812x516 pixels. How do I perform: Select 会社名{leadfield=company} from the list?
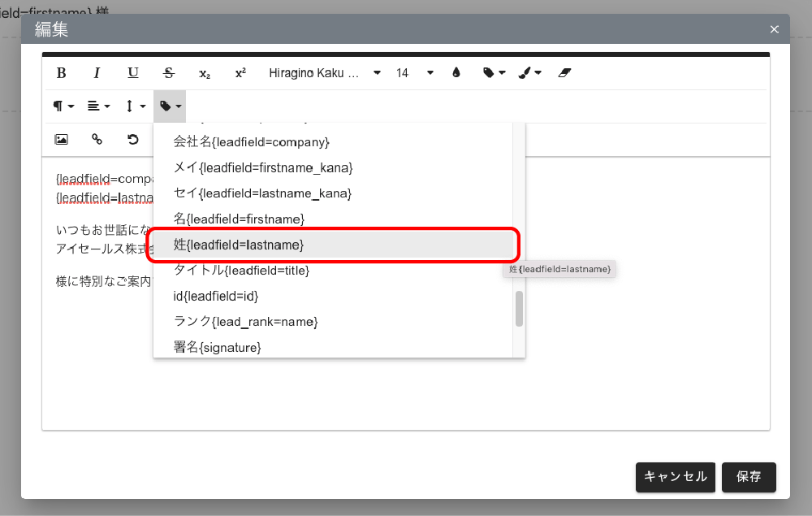[252, 142]
